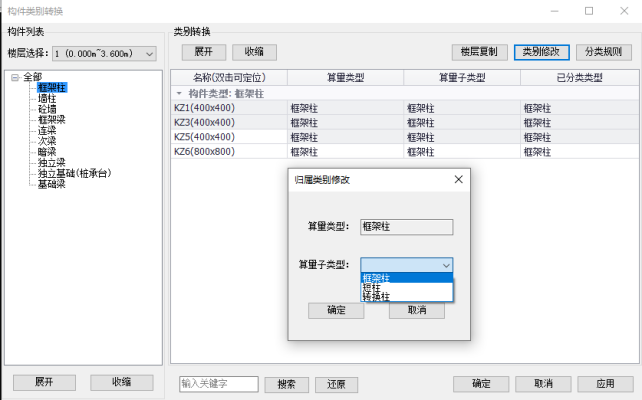Choose 转换柱 from the dropdown list
The width and height of the screenshot is (642, 400).
[x=376, y=297]
